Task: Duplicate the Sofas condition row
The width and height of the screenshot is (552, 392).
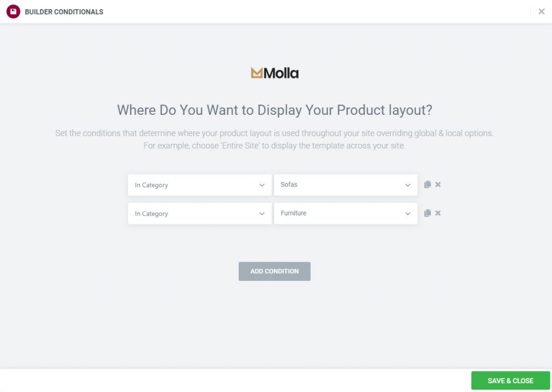Action: coord(427,184)
